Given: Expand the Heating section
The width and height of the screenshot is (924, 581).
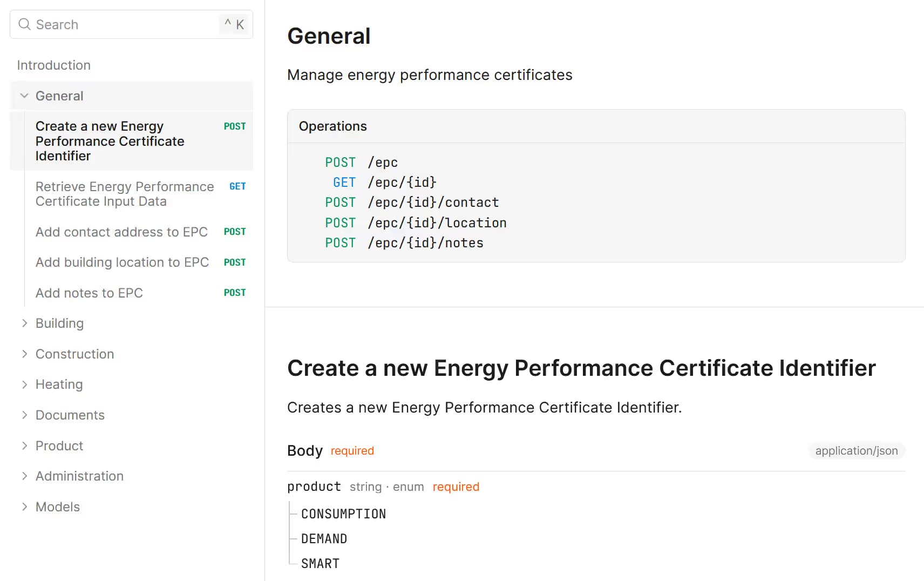Looking at the screenshot, I should (x=25, y=384).
